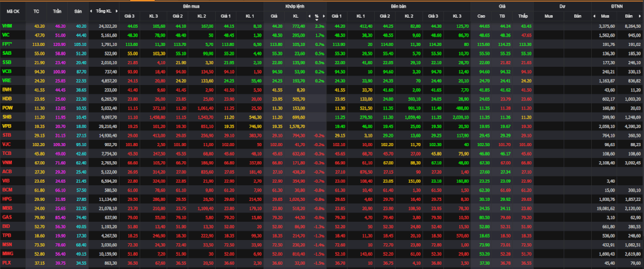
Task: Click right arrow beside Tổng KL header
Action: pos(116,11)
